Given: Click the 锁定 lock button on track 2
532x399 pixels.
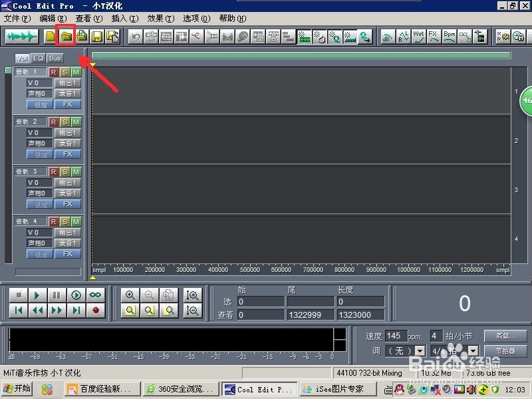Looking at the screenshot, I should [40, 154].
